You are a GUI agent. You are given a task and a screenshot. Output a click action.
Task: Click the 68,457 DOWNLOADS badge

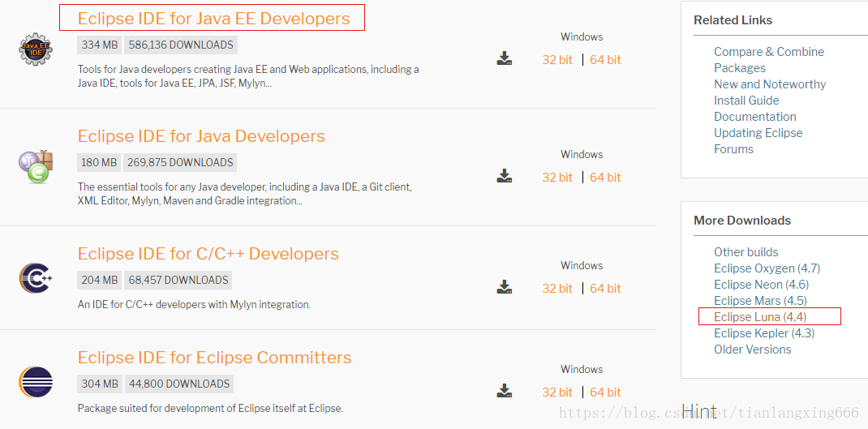click(x=178, y=280)
